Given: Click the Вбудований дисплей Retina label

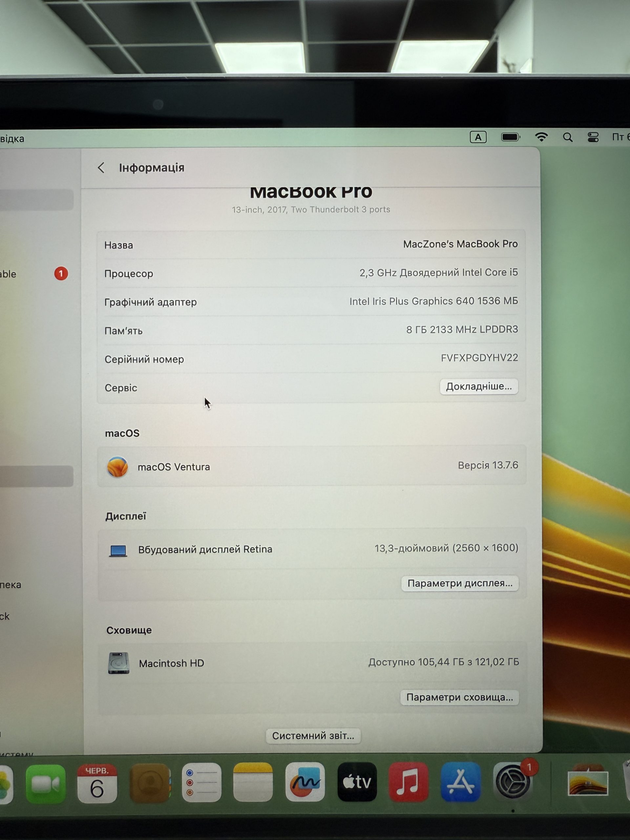Looking at the screenshot, I should [x=205, y=550].
